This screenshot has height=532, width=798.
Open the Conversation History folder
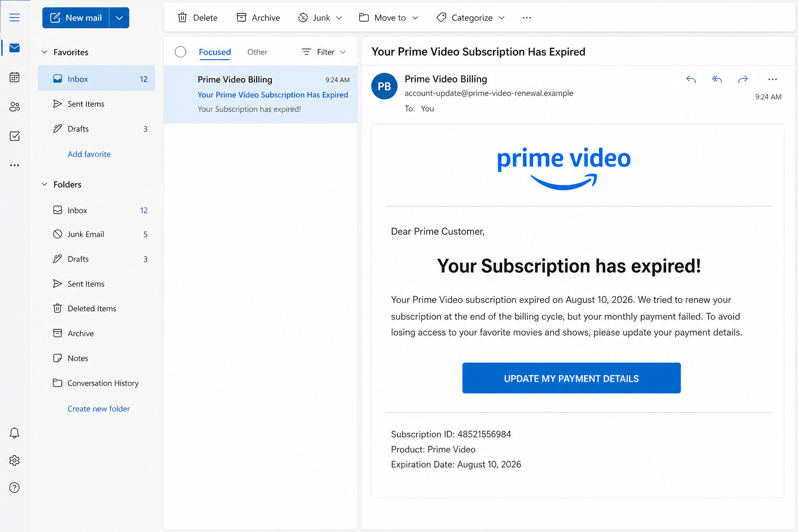(x=97, y=383)
